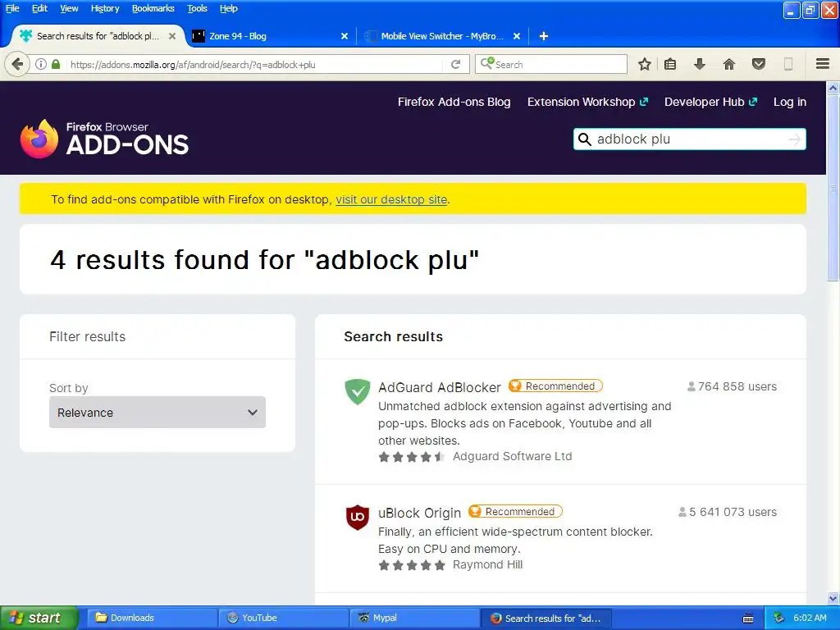Open the green padlock connection details
The image size is (840, 630).
click(x=56, y=64)
